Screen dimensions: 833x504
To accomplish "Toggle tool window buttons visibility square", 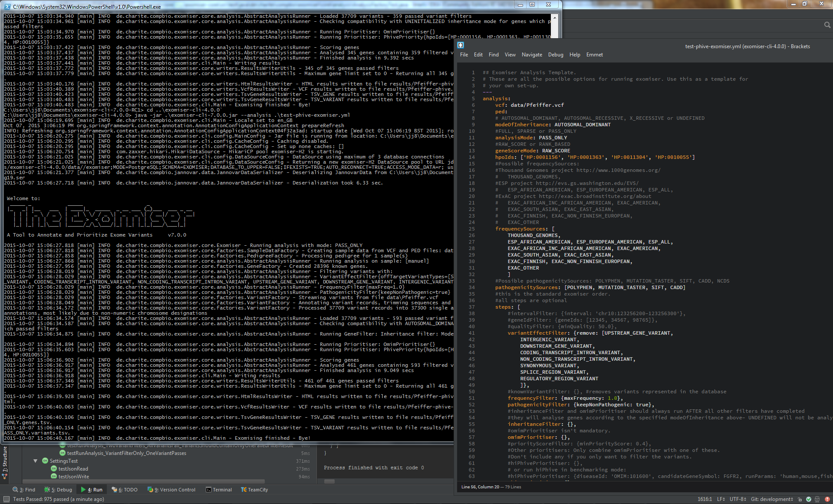I will pyautogui.click(x=6, y=499).
